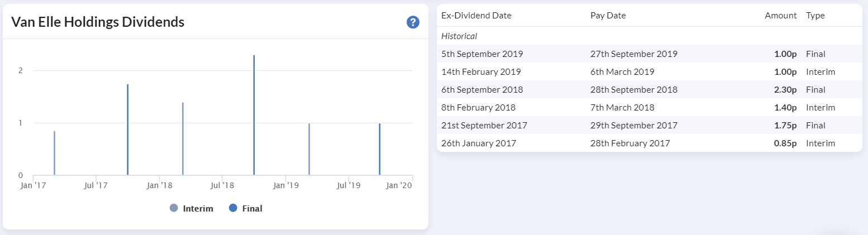Click the Interim legend grey dot
The height and width of the screenshot is (235, 868).
point(174,208)
